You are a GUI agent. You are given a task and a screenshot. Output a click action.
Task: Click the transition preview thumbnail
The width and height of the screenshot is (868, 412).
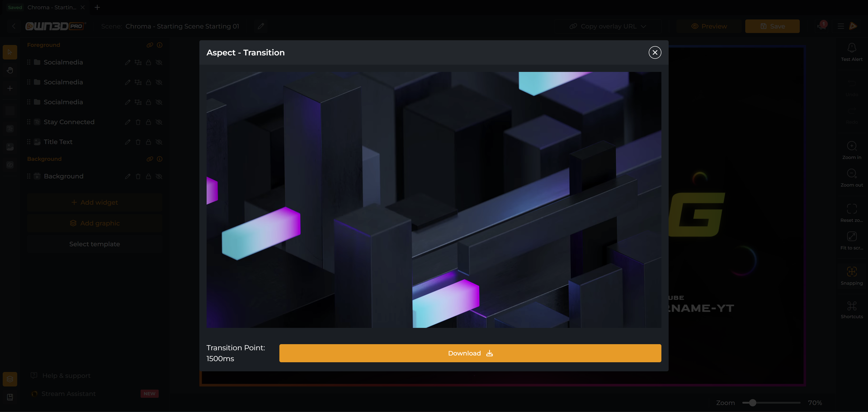[434, 200]
